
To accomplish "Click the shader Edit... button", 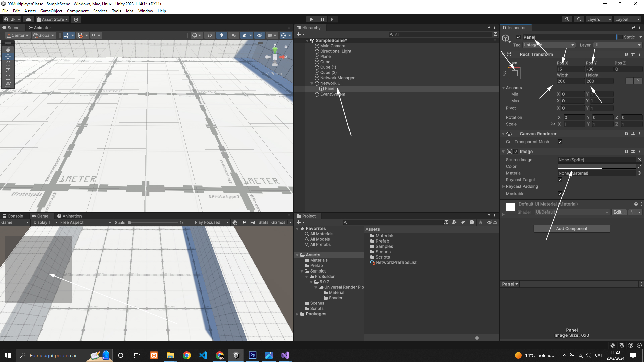I will [619, 213].
